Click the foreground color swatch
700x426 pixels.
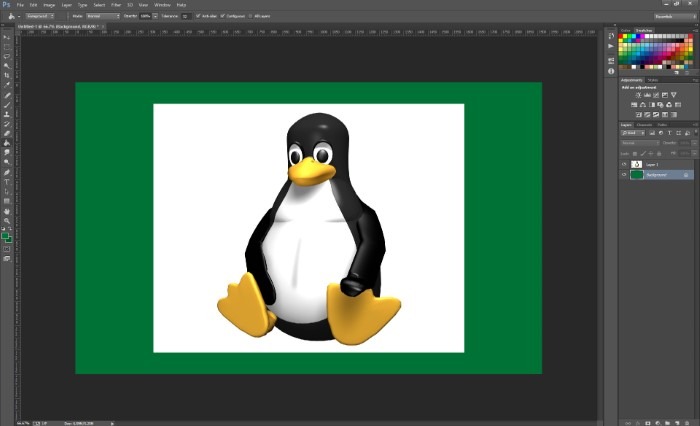point(5,236)
